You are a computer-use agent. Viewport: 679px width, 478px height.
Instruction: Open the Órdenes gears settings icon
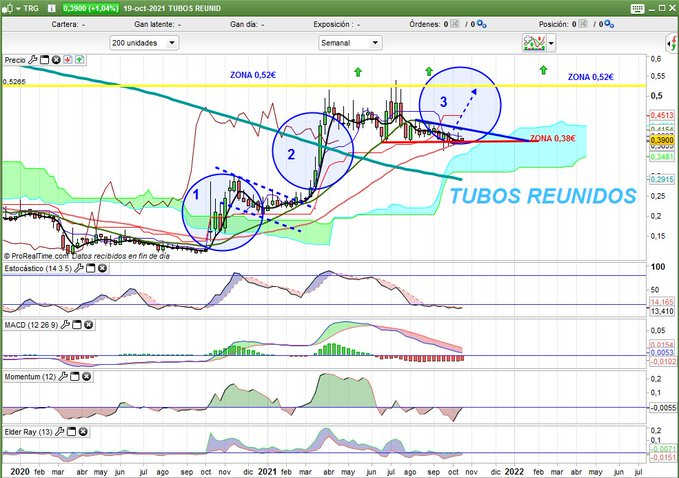(x=481, y=24)
